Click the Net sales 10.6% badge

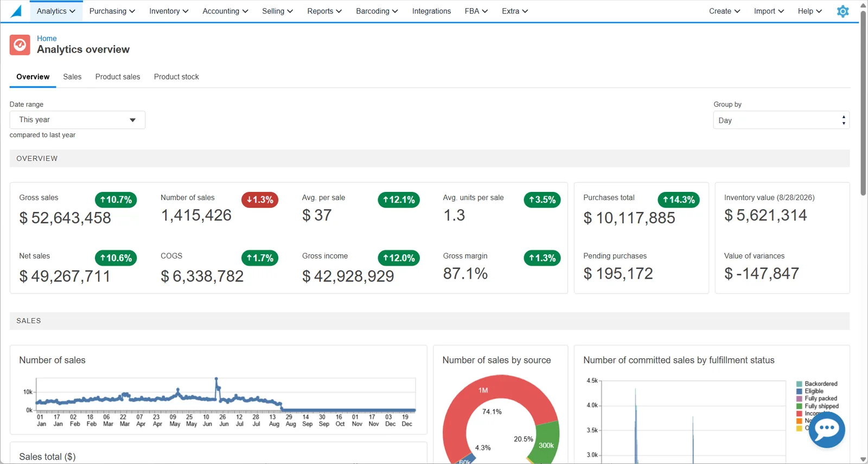(116, 258)
